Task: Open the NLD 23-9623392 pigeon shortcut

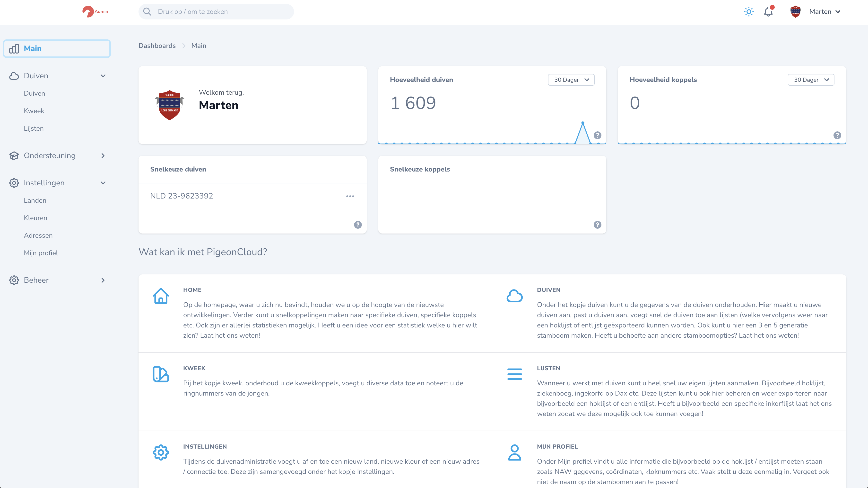Action: 181,196
